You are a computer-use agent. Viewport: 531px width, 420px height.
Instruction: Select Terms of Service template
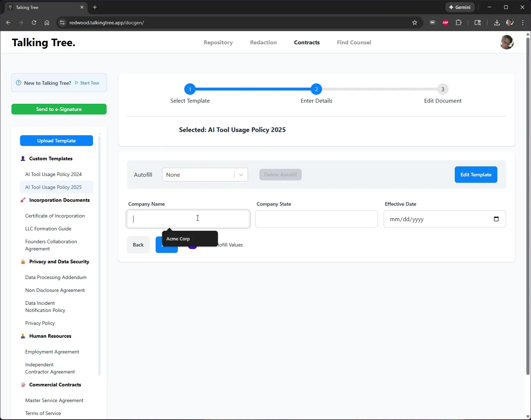pyautogui.click(x=43, y=413)
